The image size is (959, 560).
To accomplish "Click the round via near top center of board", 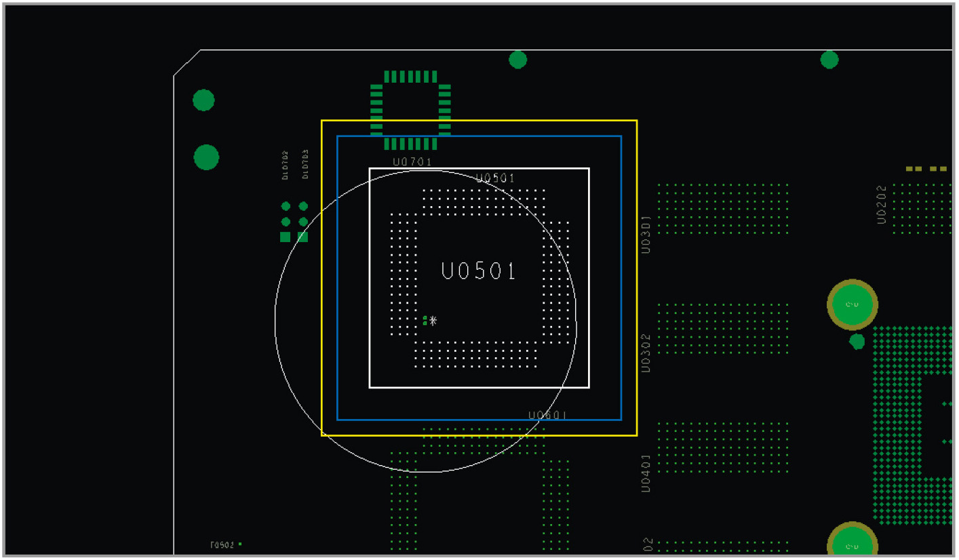I will pos(517,60).
